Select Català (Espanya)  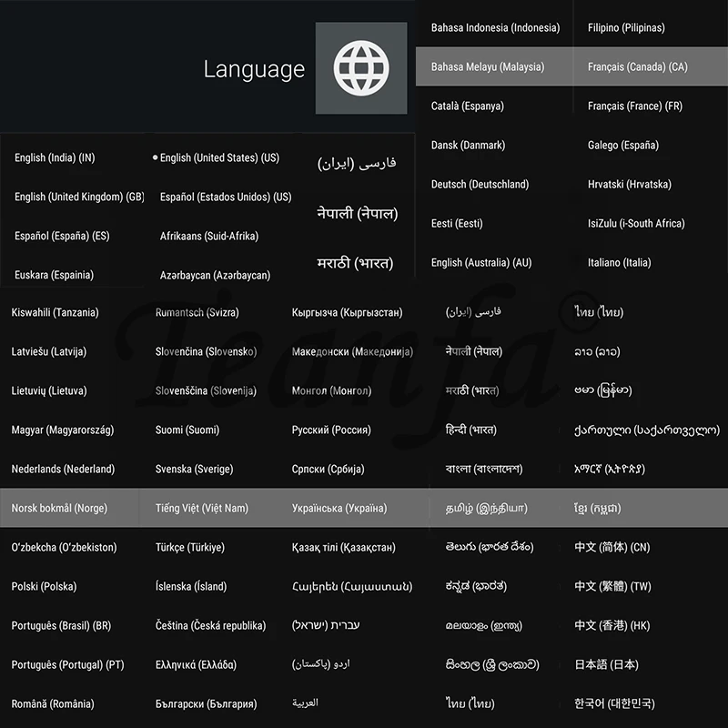pos(467,106)
